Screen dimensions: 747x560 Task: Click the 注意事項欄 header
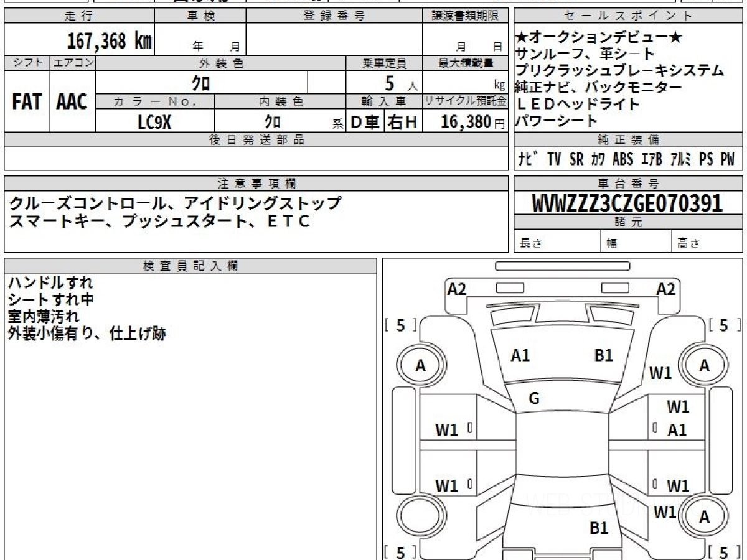click(256, 184)
